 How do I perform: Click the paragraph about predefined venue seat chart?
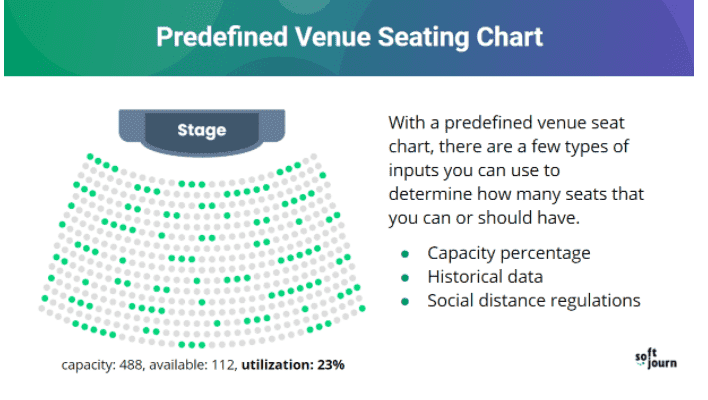[x=516, y=170]
